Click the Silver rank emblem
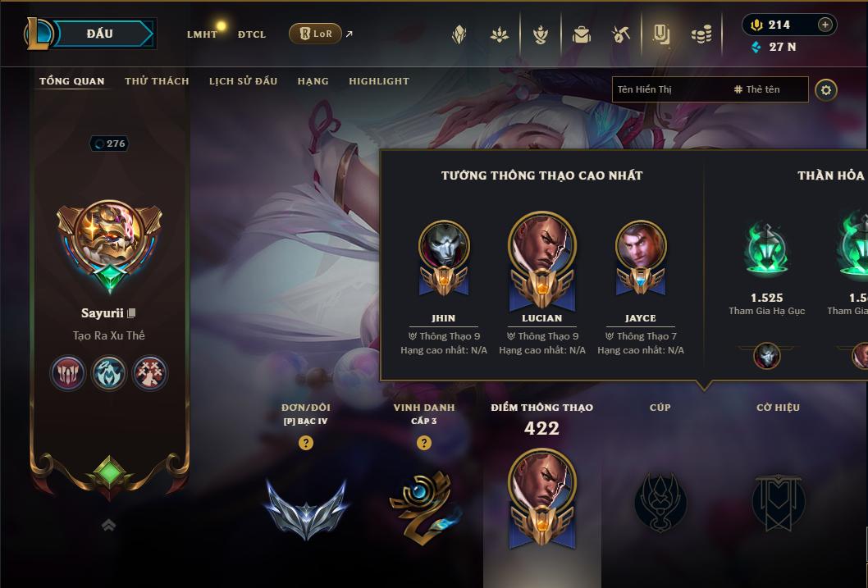Viewport: 868px width, 588px height. 306,508
